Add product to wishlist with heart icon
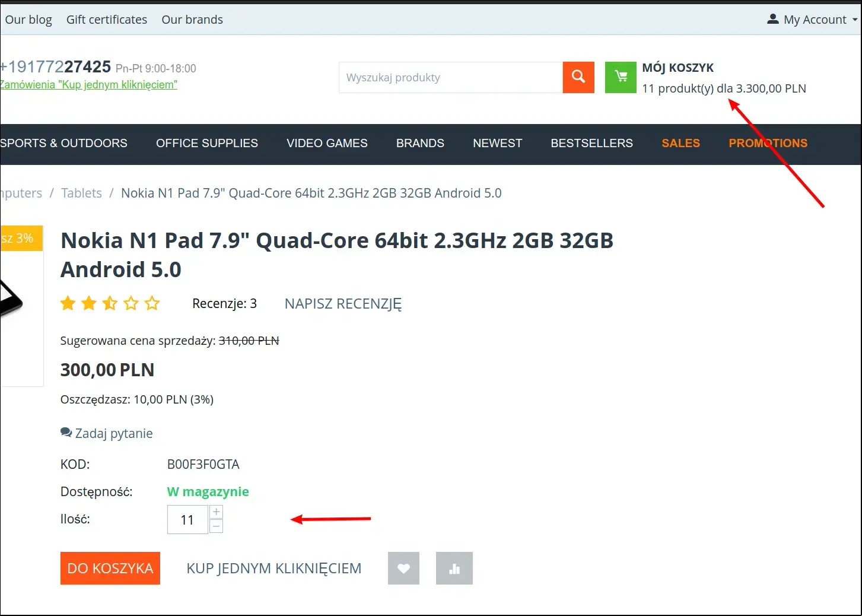This screenshot has height=616, width=862. (403, 569)
